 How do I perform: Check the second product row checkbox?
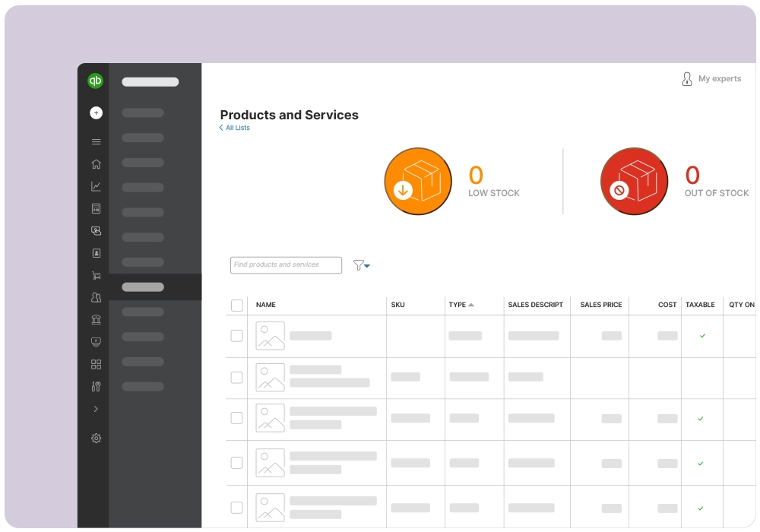click(237, 377)
